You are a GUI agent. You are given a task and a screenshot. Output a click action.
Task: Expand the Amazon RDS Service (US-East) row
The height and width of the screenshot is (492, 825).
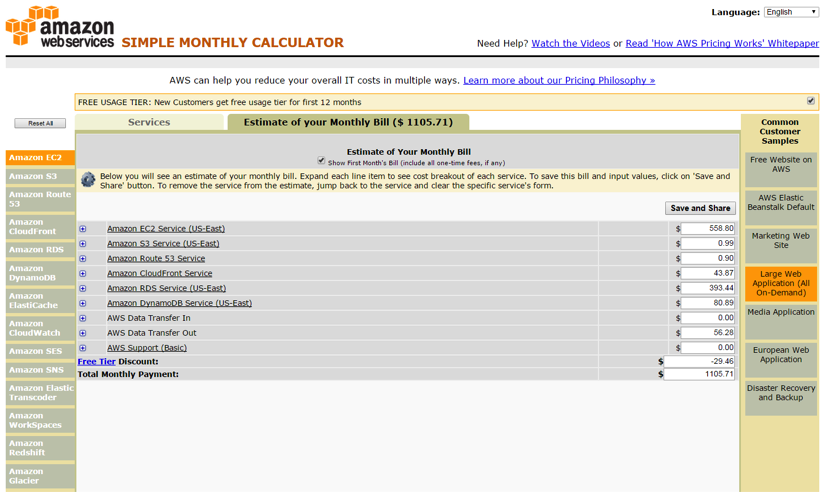point(83,288)
